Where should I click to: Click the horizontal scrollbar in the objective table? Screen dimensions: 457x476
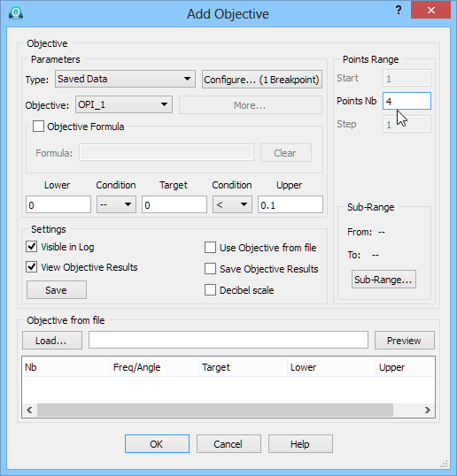coord(215,411)
